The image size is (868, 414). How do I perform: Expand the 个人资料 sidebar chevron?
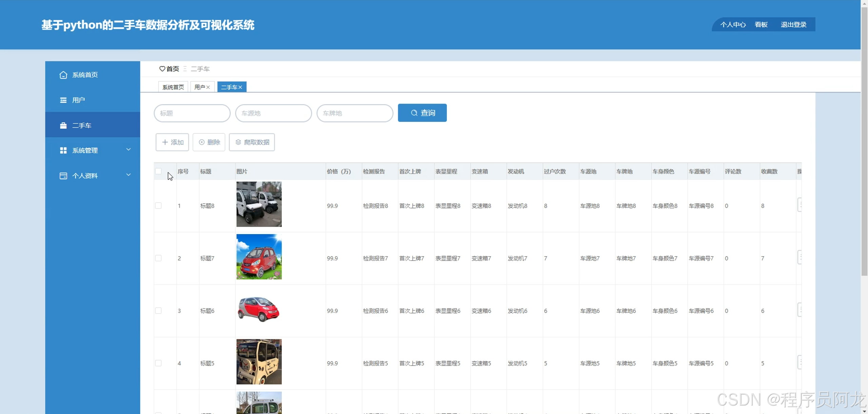point(129,175)
